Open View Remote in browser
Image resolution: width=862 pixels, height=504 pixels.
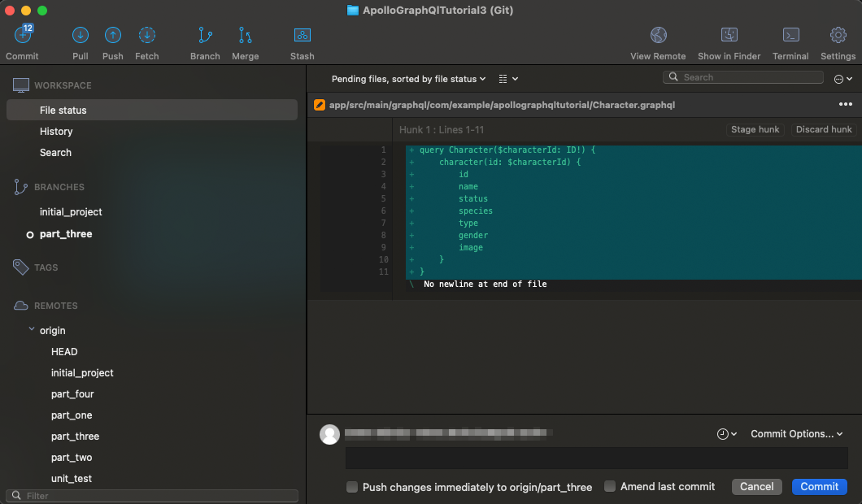click(658, 35)
